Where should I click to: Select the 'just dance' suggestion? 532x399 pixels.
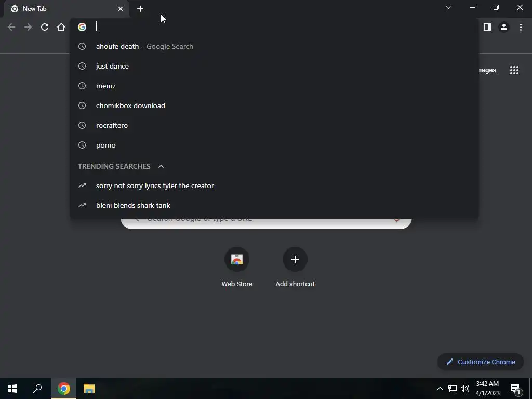pyautogui.click(x=274, y=66)
